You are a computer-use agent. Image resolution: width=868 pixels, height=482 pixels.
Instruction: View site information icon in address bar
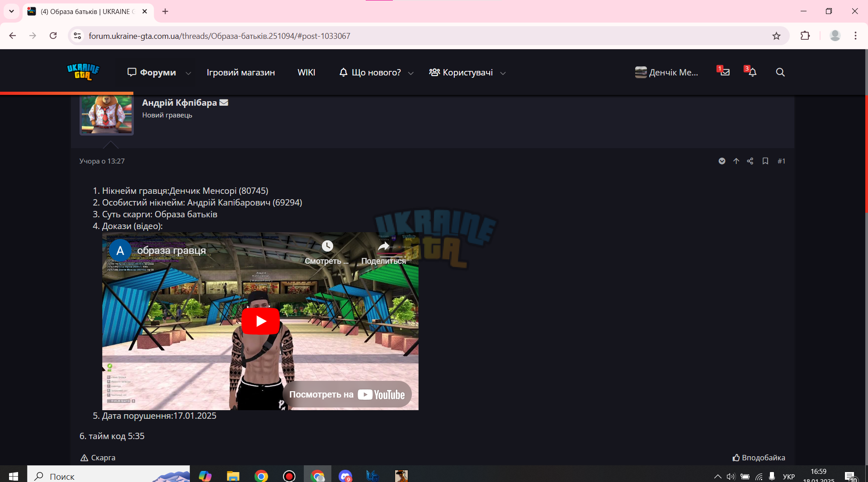77,36
